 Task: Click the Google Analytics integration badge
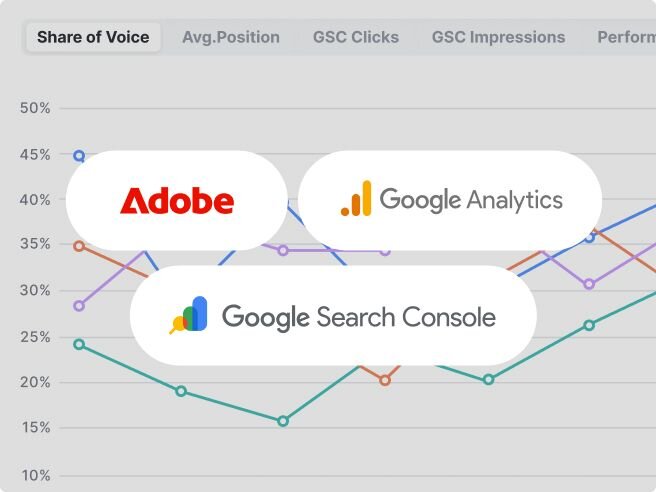(450, 200)
